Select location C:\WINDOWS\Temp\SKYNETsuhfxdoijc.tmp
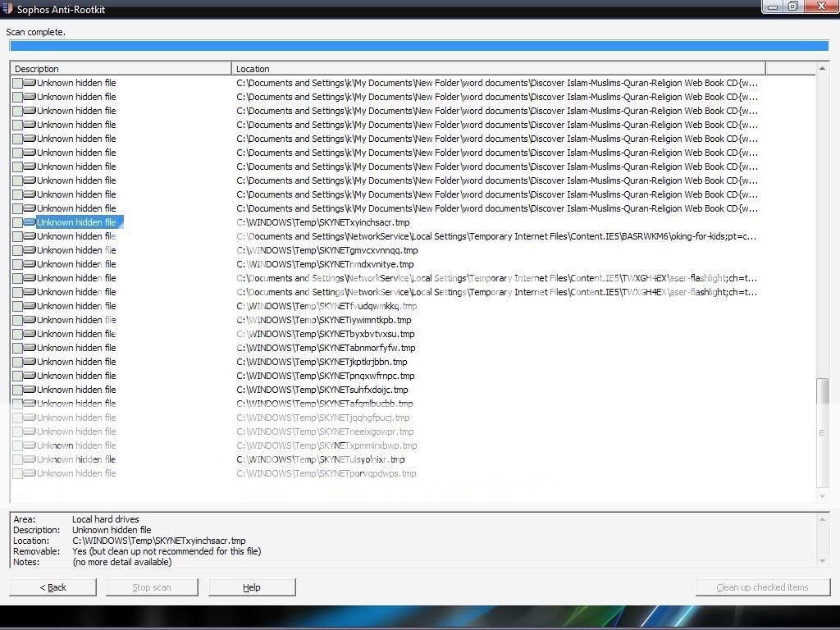 pyautogui.click(x=322, y=390)
